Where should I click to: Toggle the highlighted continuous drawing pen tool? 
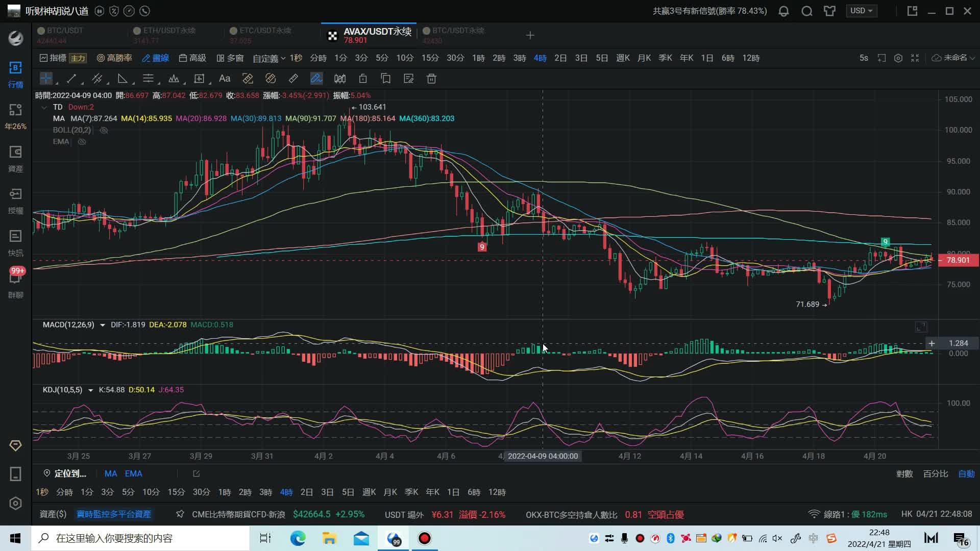point(316,79)
